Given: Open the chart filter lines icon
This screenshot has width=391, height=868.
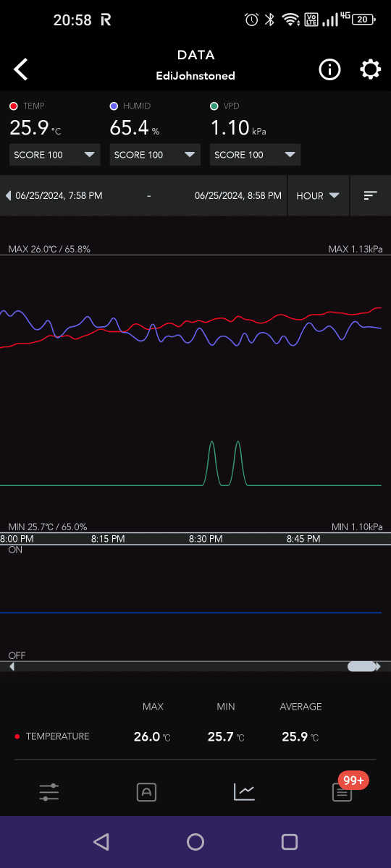Looking at the screenshot, I should (370, 195).
